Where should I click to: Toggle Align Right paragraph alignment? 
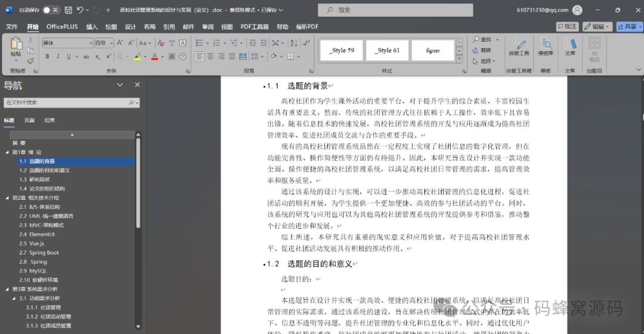(x=221, y=57)
